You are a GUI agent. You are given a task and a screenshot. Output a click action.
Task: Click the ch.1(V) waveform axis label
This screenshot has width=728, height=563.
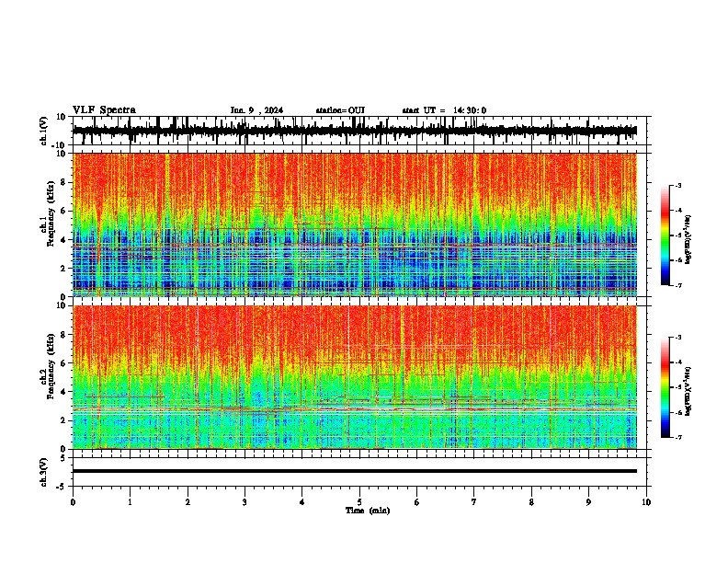44,131
